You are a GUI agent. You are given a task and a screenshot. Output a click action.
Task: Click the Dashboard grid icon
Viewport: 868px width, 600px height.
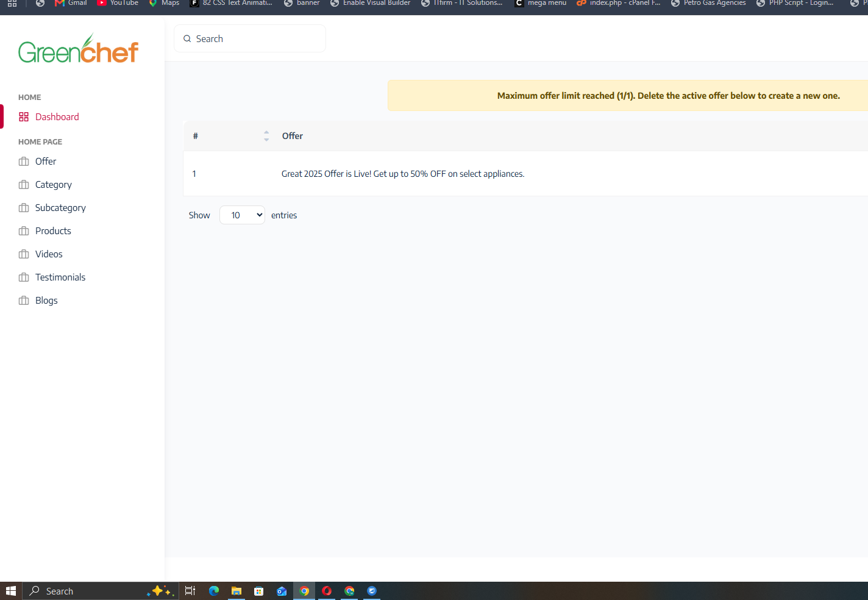[24, 117]
